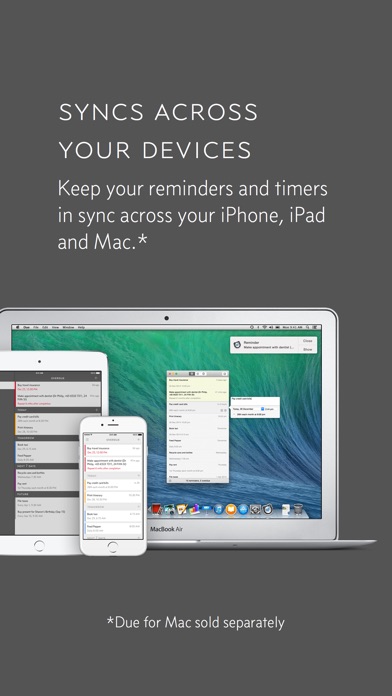Screen dimensions: 392x696
Task: Click Close on the Reminder notification
Action: [308, 341]
